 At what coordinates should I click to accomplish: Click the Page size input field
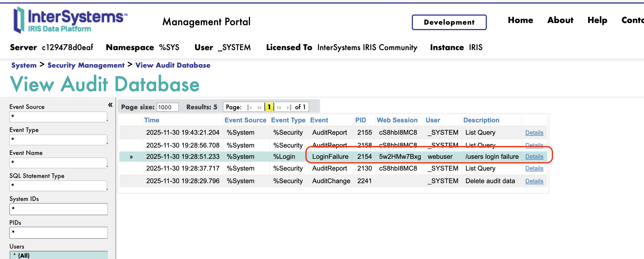167,107
